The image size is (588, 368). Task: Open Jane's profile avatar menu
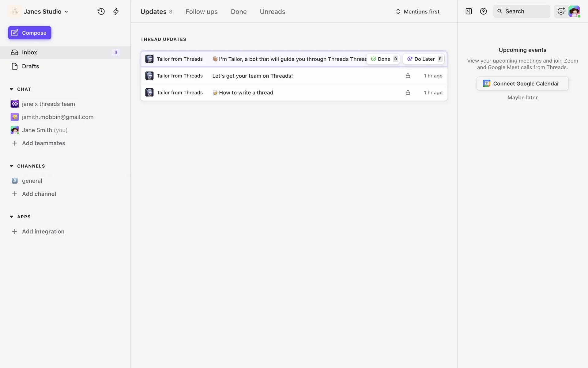pos(574,11)
